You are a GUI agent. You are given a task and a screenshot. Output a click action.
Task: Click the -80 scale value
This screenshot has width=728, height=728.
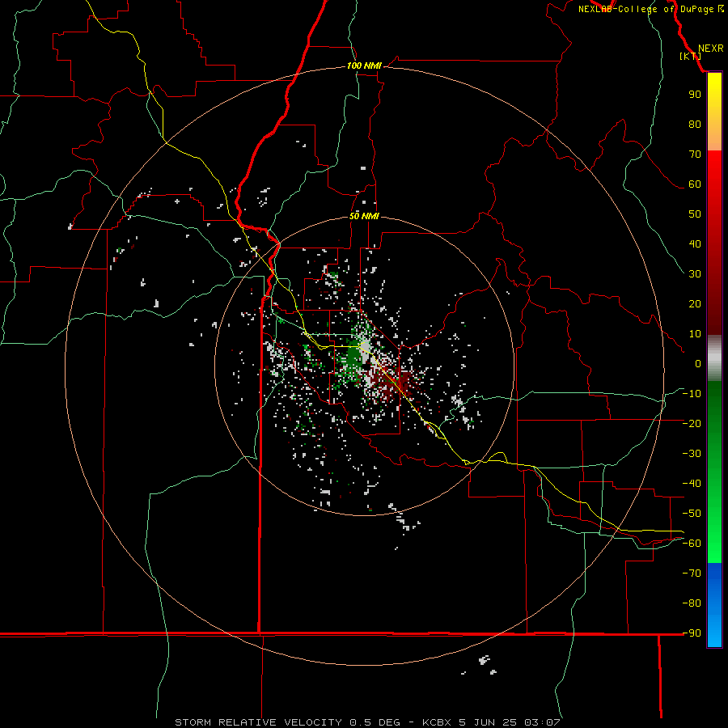(x=692, y=603)
